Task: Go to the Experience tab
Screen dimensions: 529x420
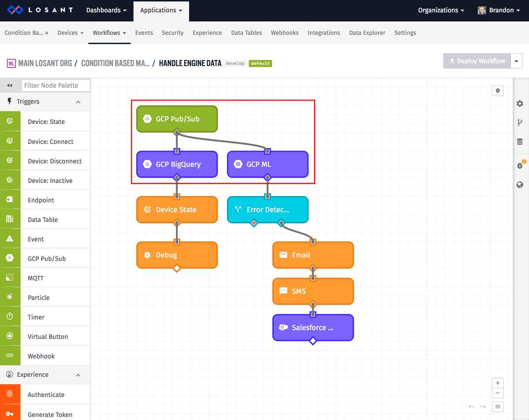Action: coord(207,33)
